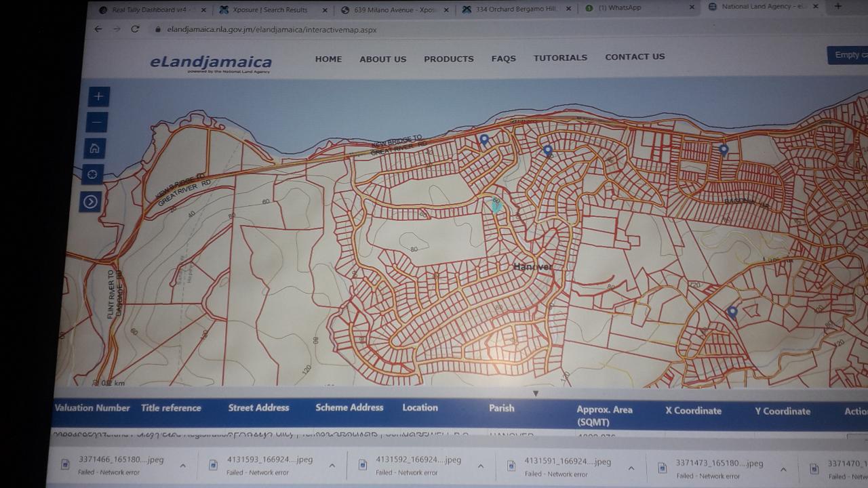
Task: Open the TUTORIALS menu item
Action: [x=560, y=58]
